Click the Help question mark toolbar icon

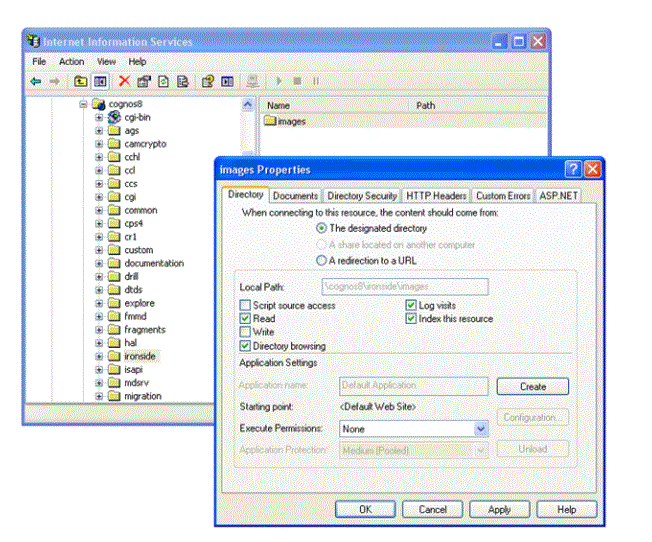point(207,81)
